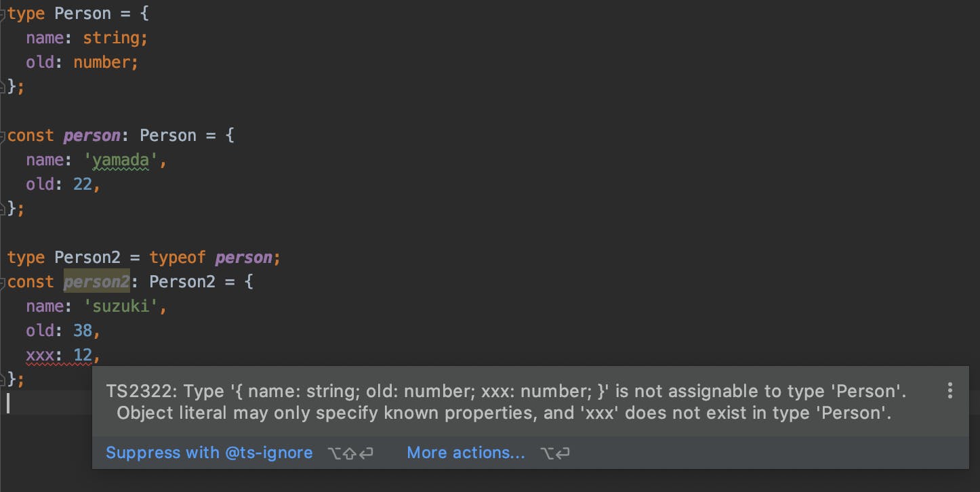The image size is (980, 492).
Task: Collapse the 'type Person' block fold marker
Action: coord(3,14)
